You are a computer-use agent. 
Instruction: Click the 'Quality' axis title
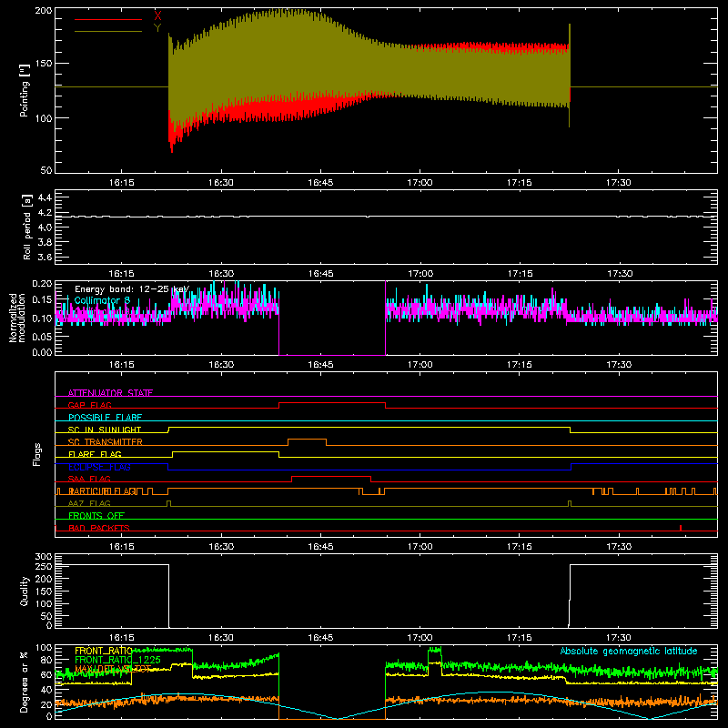[x=25, y=591]
